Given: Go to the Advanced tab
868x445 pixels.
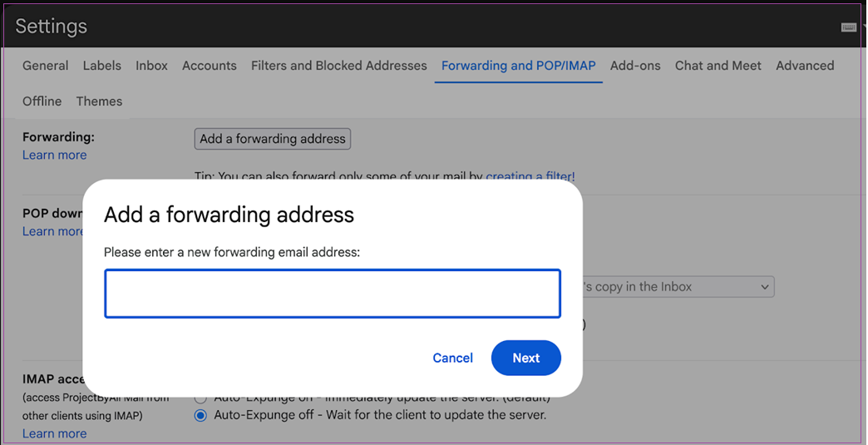Looking at the screenshot, I should pos(804,66).
